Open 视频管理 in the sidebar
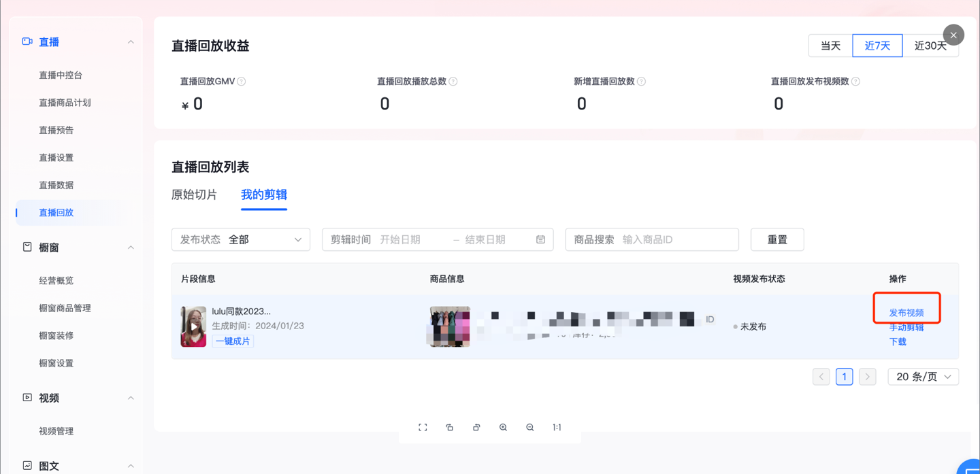Screen dimensions: 980x474 pyautogui.click(x=56, y=430)
